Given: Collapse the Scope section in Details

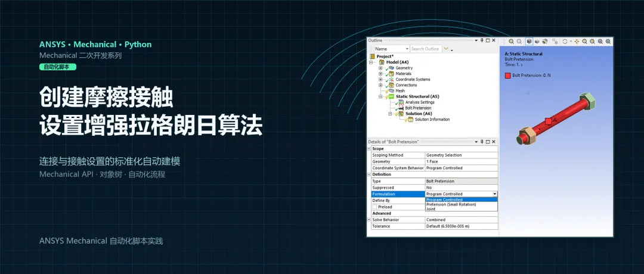Looking at the screenshot, I should [x=369, y=148].
